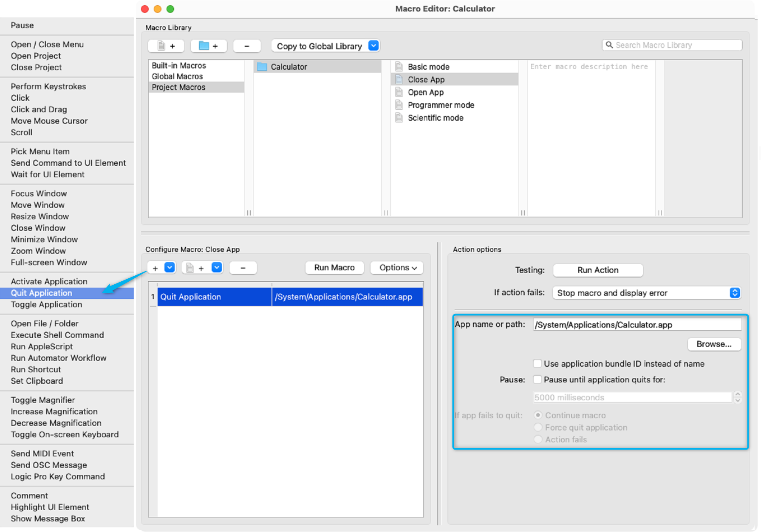Select Force quit application radio button
The width and height of the screenshot is (761, 532).
pyautogui.click(x=538, y=427)
